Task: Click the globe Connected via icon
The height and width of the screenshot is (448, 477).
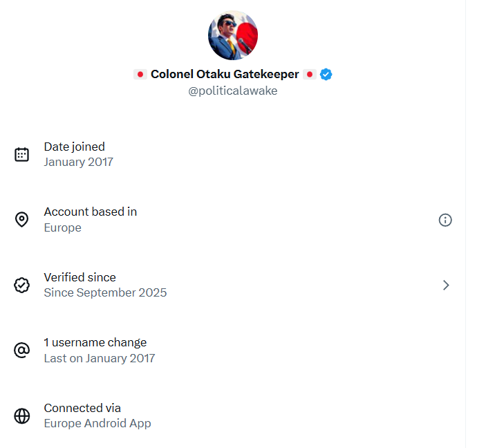Action: point(22,416)
